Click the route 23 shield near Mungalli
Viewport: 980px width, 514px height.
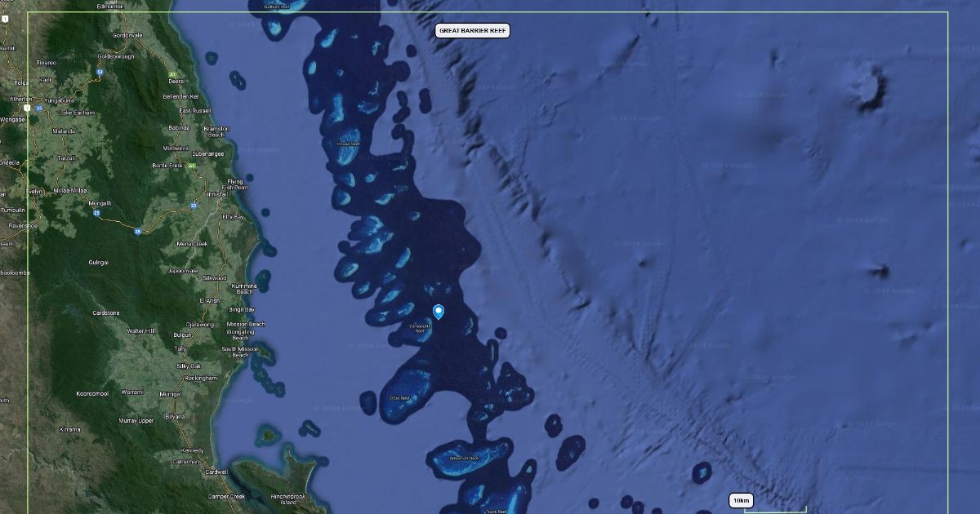[x=96, y=213]
